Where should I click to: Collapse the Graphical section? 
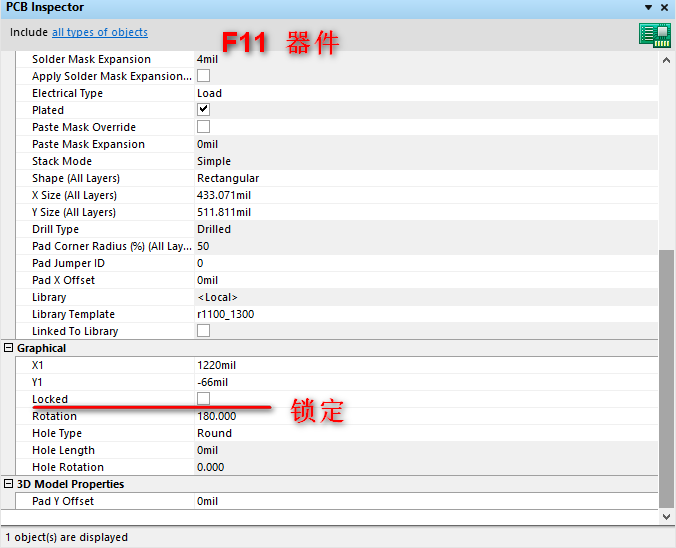pos(9,348)
